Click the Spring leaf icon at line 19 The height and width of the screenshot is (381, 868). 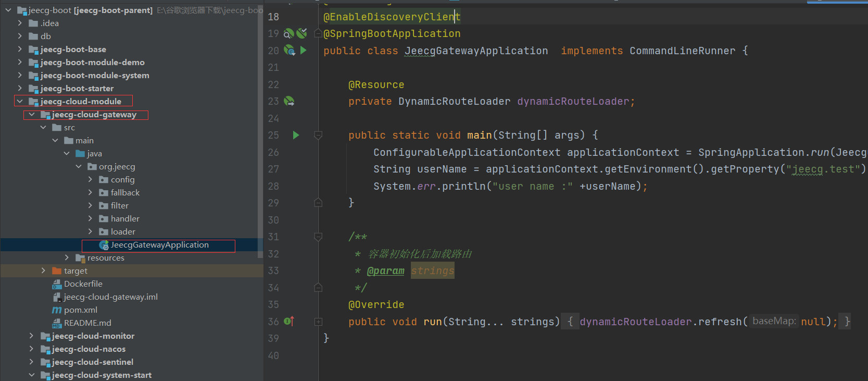tap(302, 33)
